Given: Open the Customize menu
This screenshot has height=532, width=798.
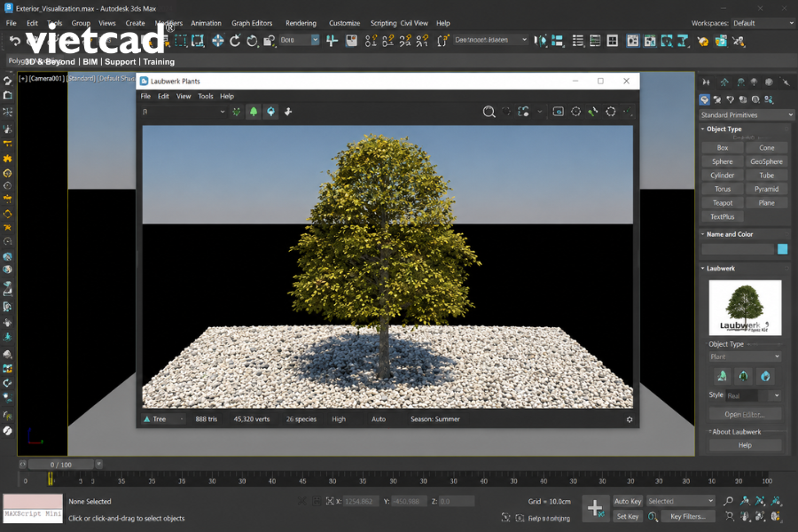Looking at the screenshot, I should click(x=345, y=23).
